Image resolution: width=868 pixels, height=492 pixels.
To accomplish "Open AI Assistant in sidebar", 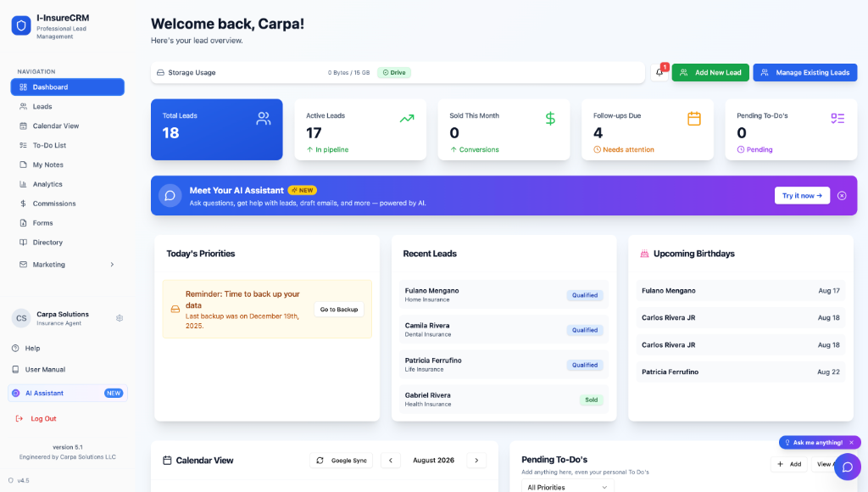I will coord(68,393).
